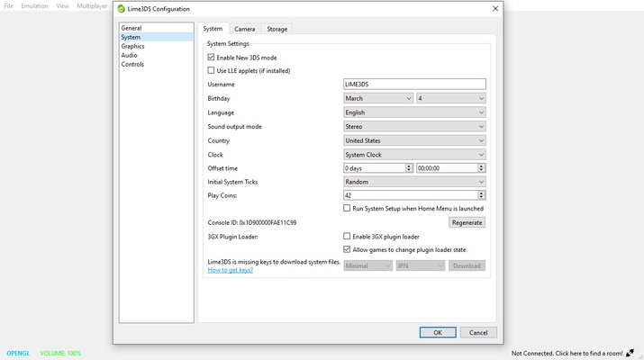
Task: Switch to the Camera tab
Action: (x=245, y=29)
